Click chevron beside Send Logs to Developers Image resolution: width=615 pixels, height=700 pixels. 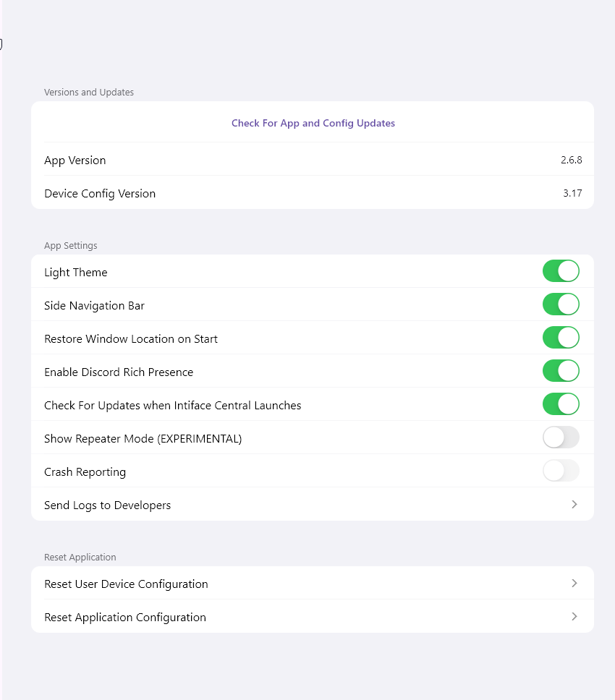click(x=574, y=505)
